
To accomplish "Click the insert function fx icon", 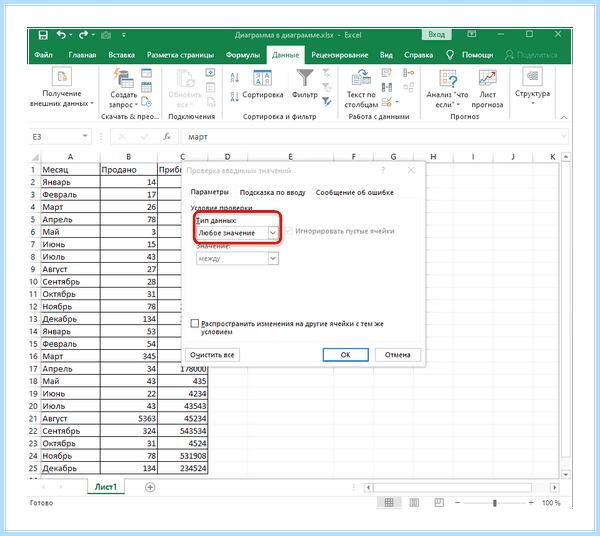I will pyautogui.click(x=167, y=137).
